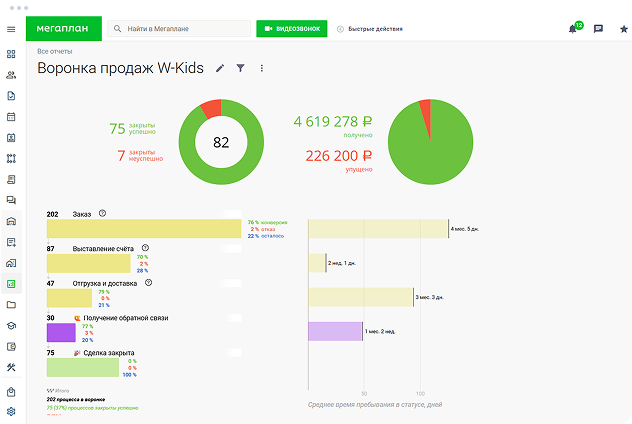Click the donut chart showing 82
This screenshot has width=632, height=424.
pos(221,142)
